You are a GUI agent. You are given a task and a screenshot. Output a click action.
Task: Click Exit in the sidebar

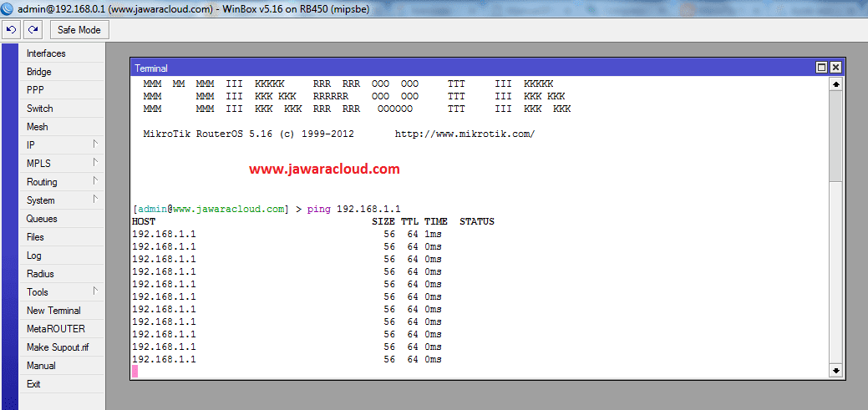[x=62, y=384]
